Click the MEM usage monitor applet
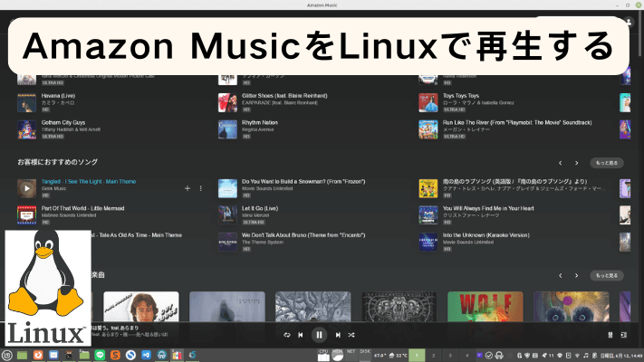The width and height of the screenshot is (644, 362). point(337,355)
